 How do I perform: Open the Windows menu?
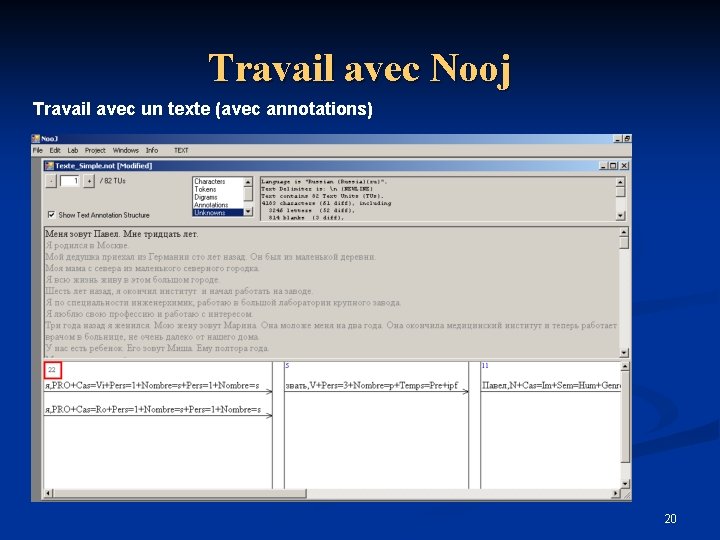pos(125,150)
